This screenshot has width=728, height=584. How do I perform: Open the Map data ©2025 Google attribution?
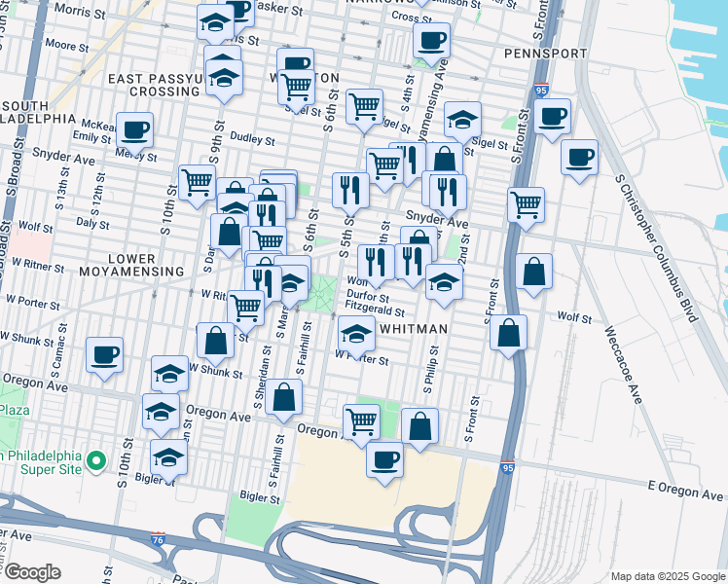(667, 576)
